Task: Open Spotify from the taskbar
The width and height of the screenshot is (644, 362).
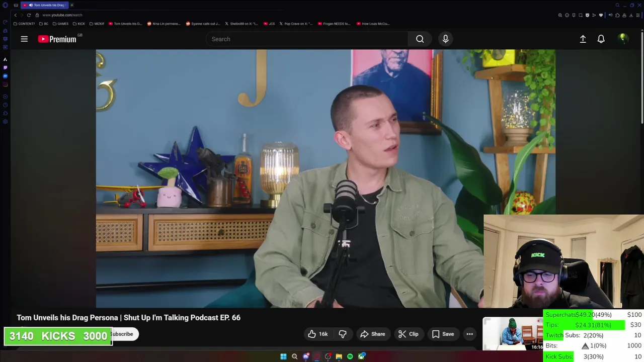Action: pos(350,356)
